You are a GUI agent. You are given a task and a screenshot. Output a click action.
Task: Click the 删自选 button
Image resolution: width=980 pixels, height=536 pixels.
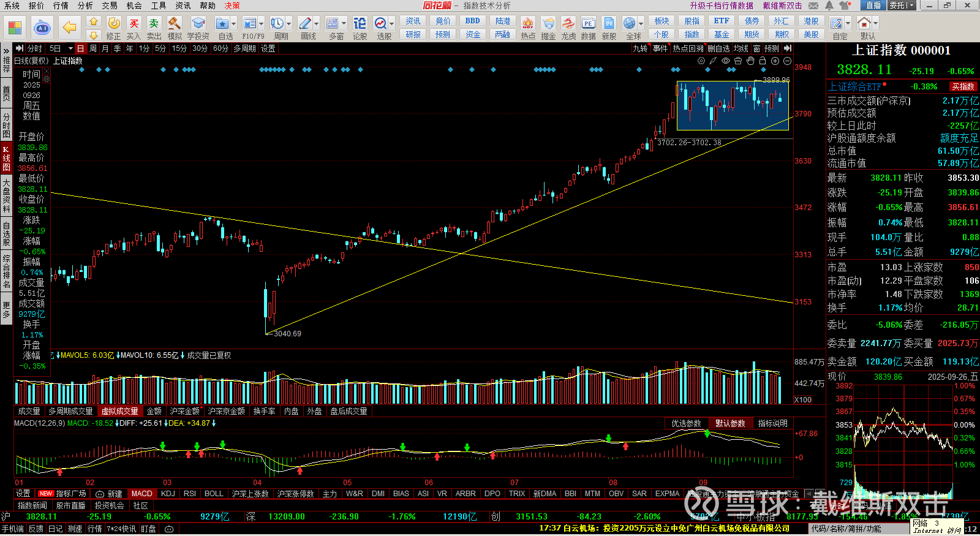(x=718, y=48)
